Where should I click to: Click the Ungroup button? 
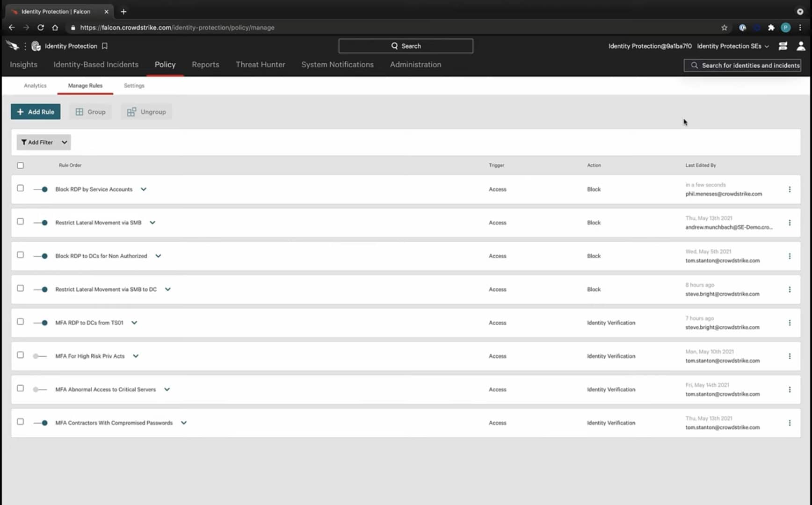pos(146,112)
